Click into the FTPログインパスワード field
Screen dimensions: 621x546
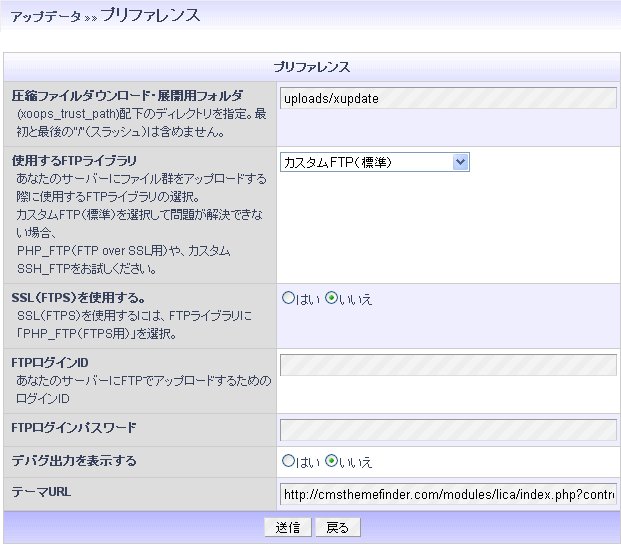point(448,430)
